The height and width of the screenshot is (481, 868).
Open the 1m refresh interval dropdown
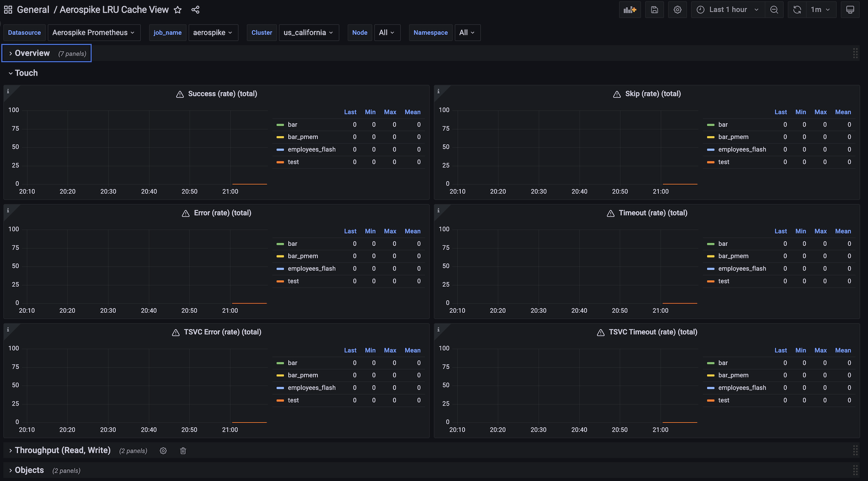pos(820,9)
